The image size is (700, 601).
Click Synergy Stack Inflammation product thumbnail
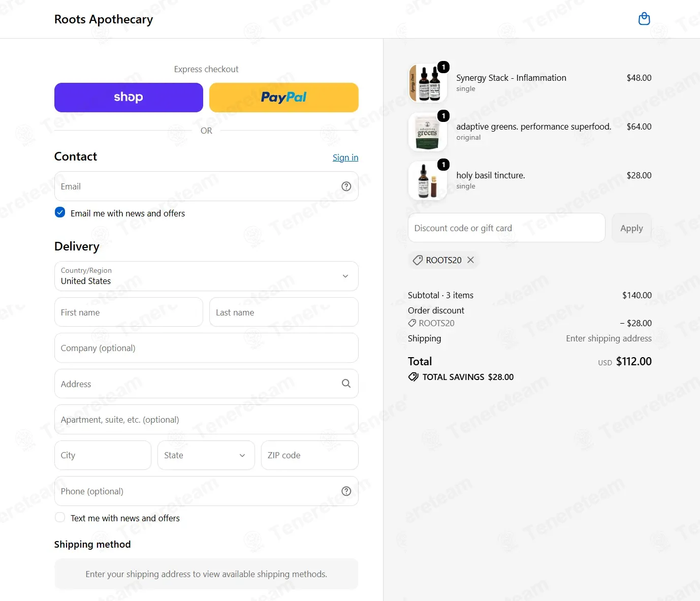(x=428, y=83)
